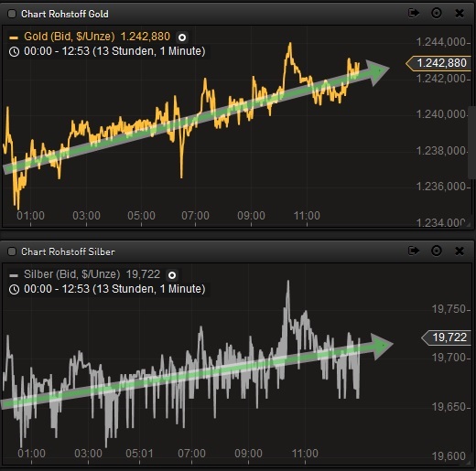Close the Chart Rohstoff Gold panel
Image resolution: width=476 pixels, height=471 pixels.
(460, 14)
